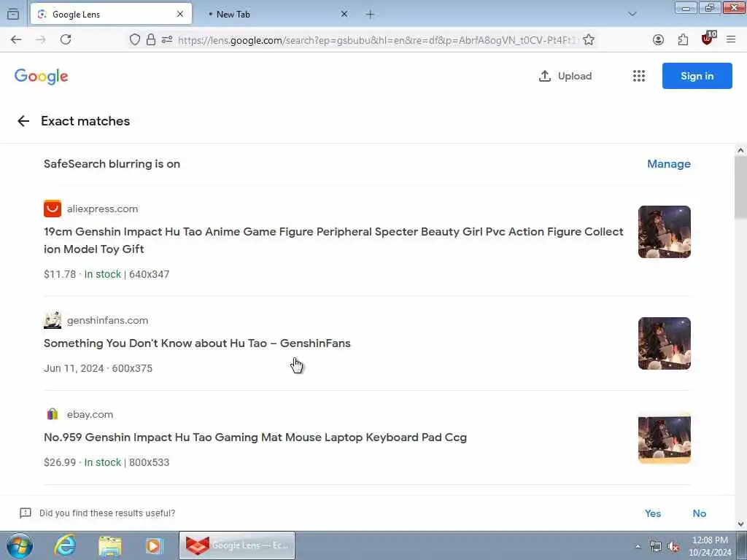Open the list all tabs dropdown

(632, 14)
